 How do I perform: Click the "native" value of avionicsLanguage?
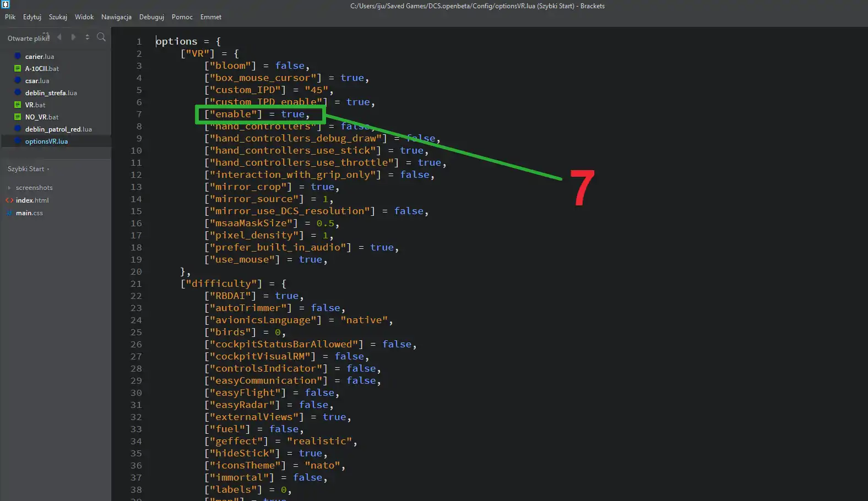364,320
